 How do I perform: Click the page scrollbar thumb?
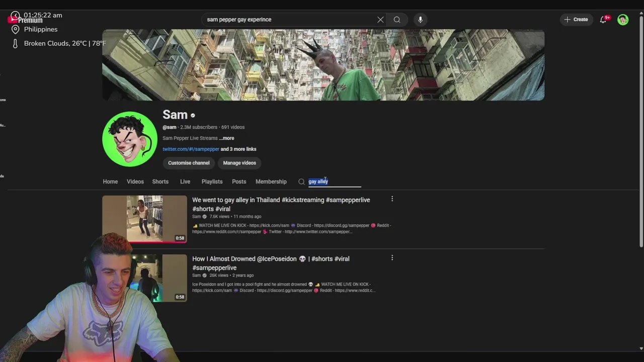(x=640, y=131)
